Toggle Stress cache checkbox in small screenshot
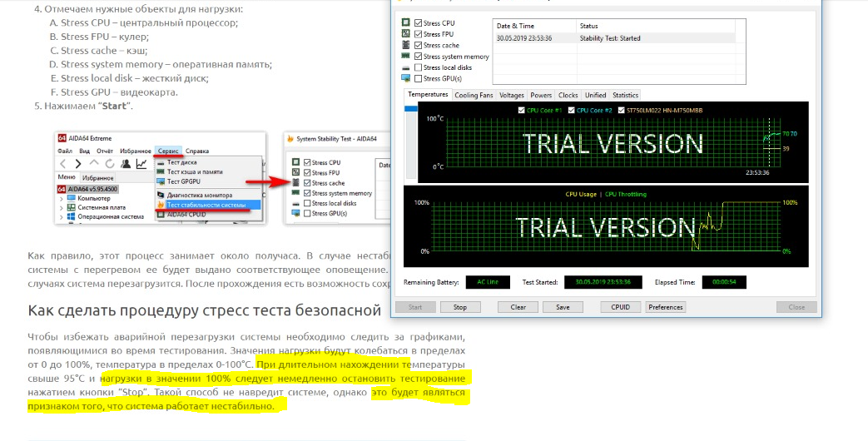The height and width of the screenshot is (441, 868). [x=307, y=183]
